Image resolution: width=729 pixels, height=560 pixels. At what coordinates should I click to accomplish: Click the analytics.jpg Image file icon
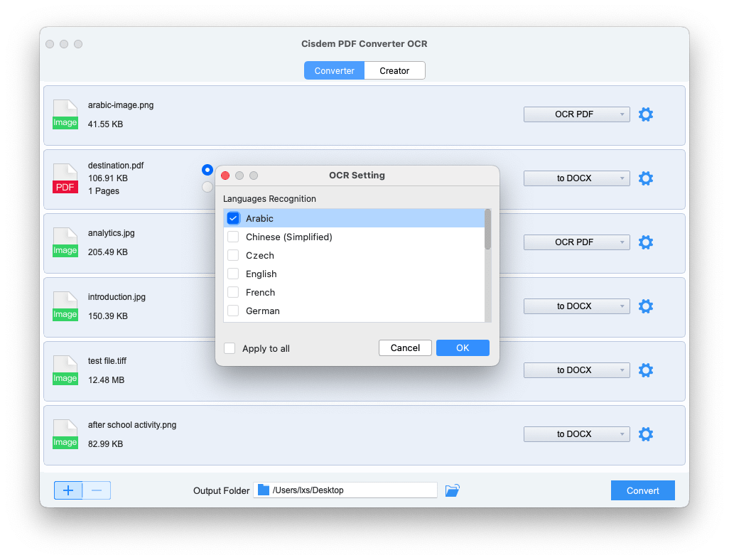point(65,242)
